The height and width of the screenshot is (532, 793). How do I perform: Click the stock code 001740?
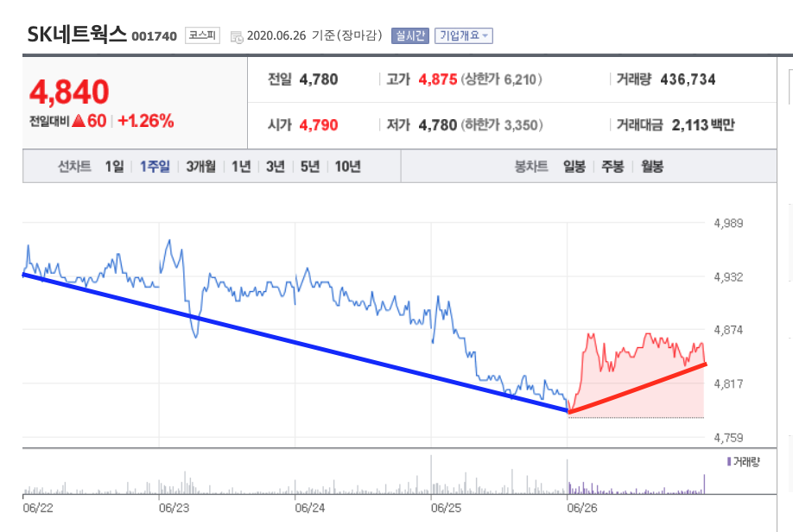coord(155,36)
